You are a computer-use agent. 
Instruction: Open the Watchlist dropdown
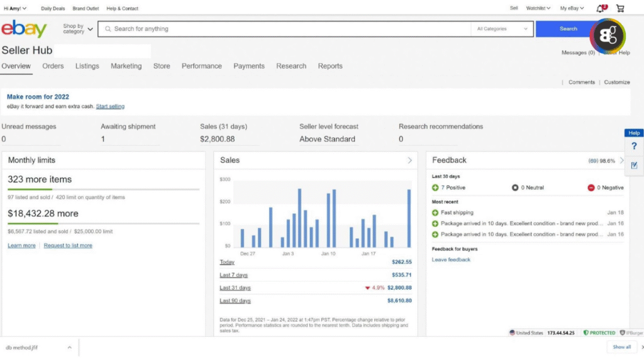[538, 8]
